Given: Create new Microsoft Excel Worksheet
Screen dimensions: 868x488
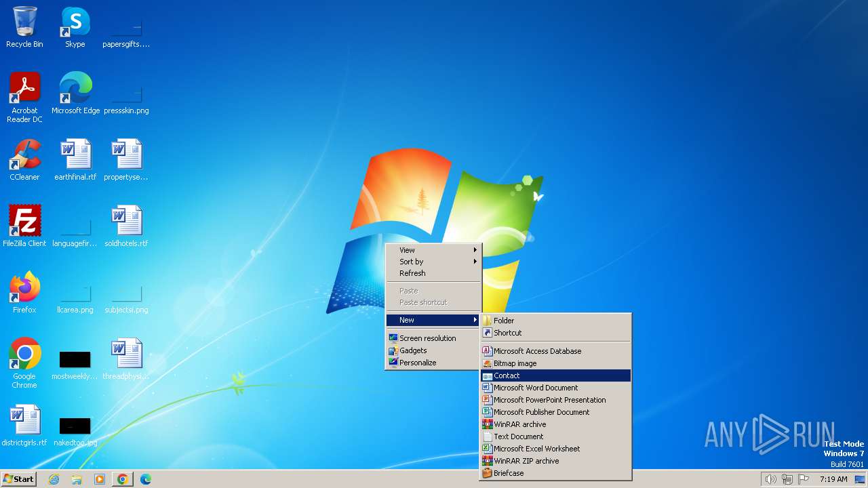Looking at the screenshot, I should coord(556,449).
